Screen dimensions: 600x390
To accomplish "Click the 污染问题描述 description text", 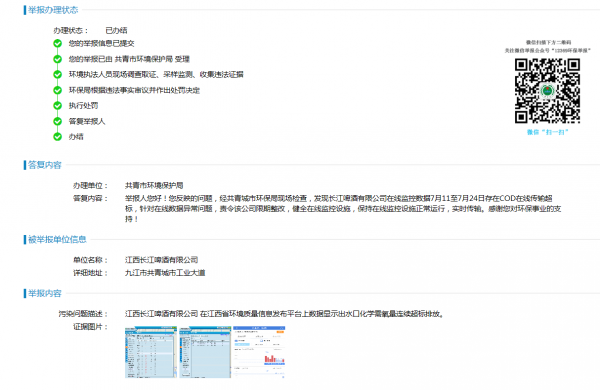I will point(284,314).
